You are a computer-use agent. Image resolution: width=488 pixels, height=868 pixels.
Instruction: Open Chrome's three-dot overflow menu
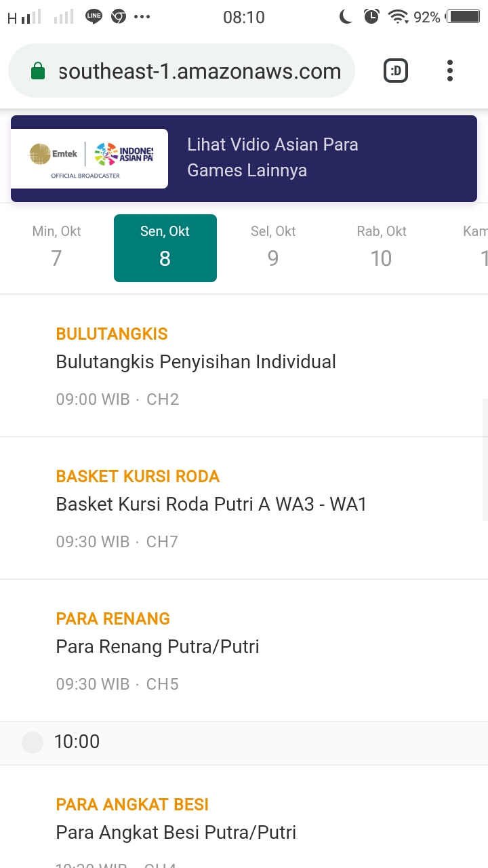tap(449, 71)
